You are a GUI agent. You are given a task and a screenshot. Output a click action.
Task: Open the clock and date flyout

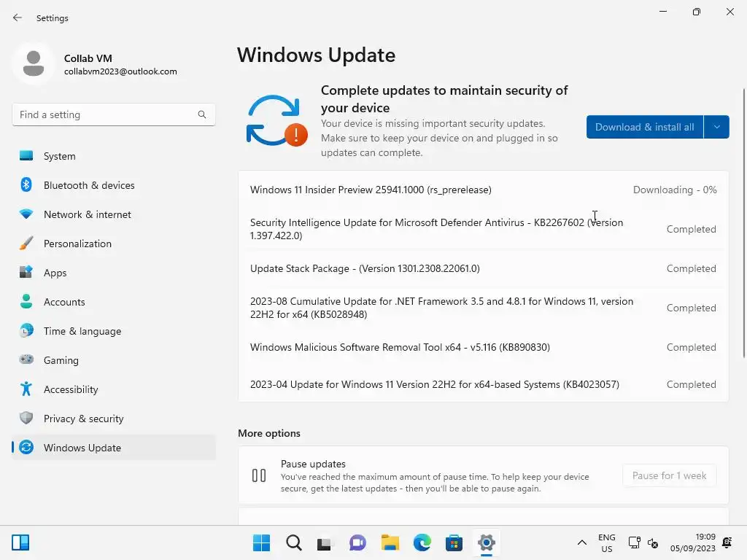693,542
